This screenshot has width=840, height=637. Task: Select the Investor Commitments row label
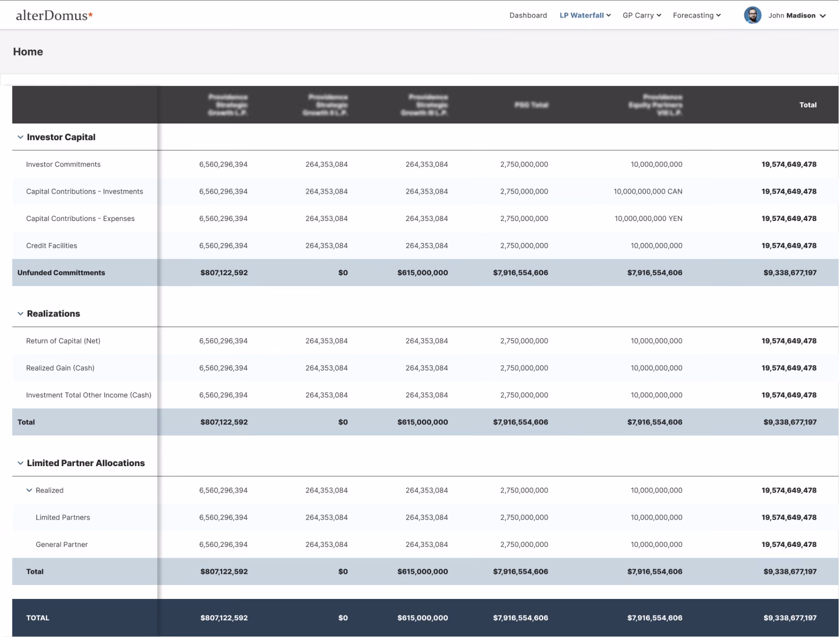[63, 165]
